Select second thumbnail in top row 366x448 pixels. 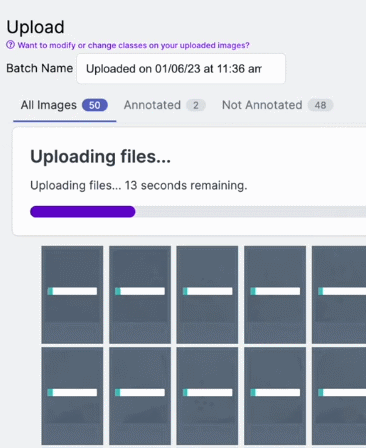point(140,295)
